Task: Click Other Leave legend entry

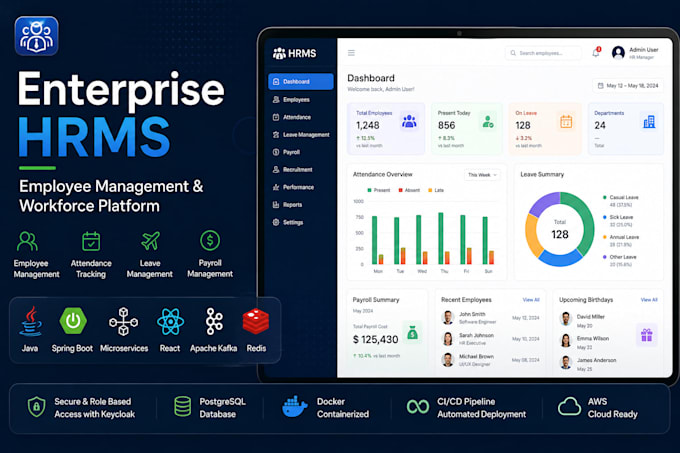Action: [x=619, y=261]
